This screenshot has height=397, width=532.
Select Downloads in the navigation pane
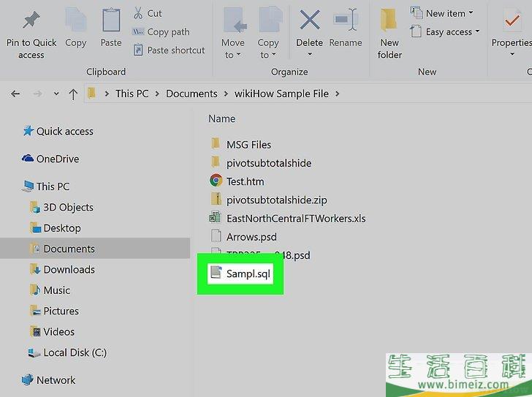[69, 269]
